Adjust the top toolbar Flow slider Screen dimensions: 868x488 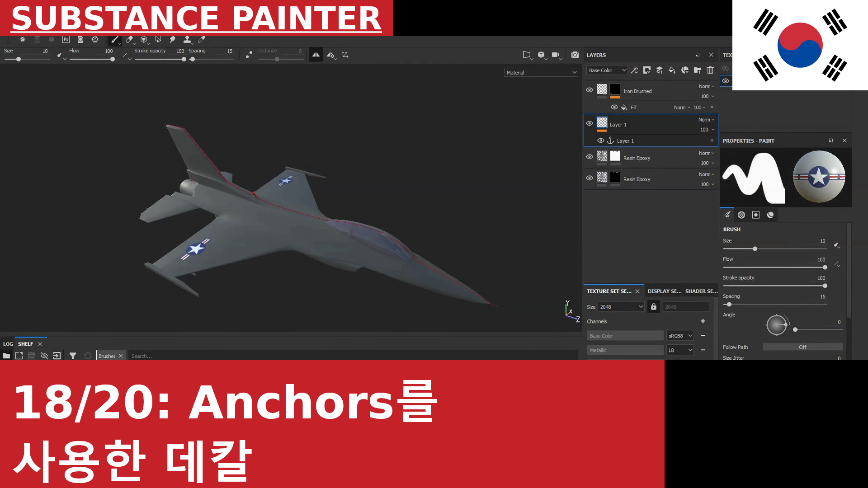point(91,59)
